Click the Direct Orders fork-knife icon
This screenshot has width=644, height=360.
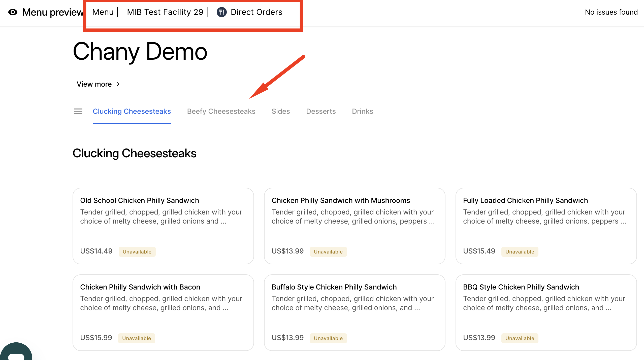click(221, 12)
